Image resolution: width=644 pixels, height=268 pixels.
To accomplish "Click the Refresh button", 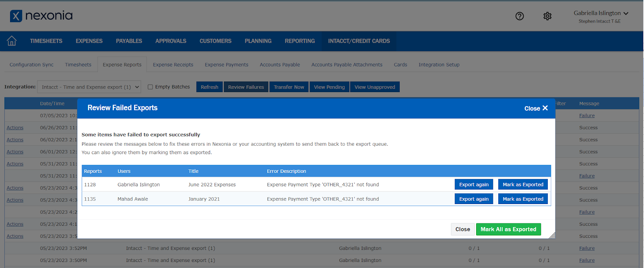I will click(209, 87).
